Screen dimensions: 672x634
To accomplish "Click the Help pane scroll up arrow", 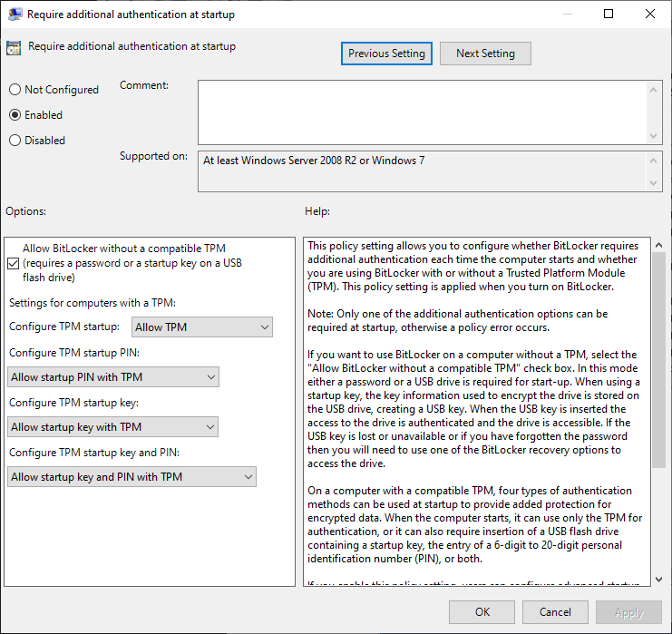I will tap(658, 245).
